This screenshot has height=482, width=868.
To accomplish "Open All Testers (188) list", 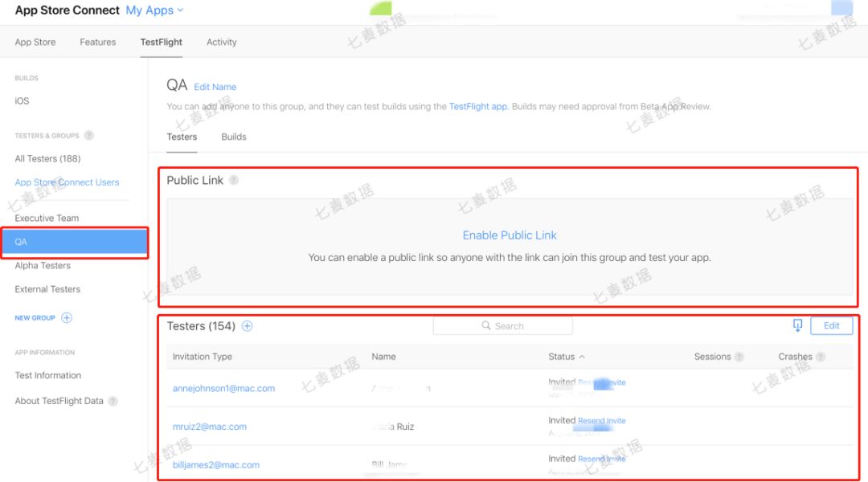I will point(47,159).
